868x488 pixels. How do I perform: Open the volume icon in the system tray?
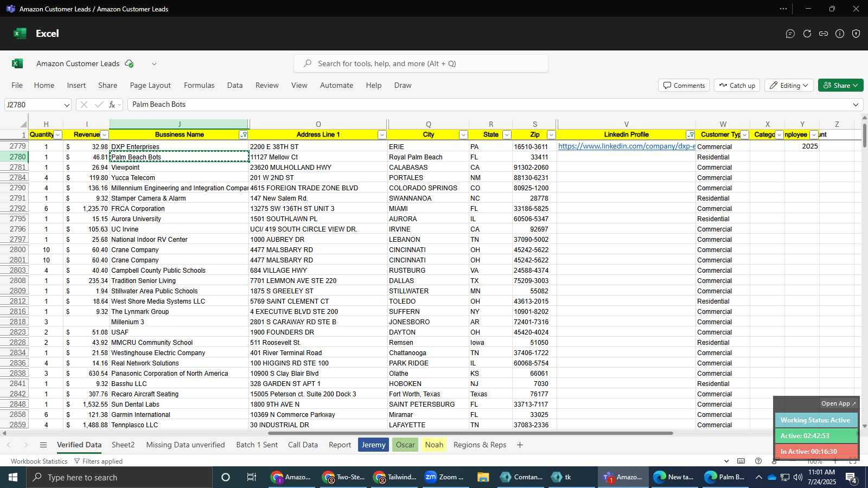point(798,477)
